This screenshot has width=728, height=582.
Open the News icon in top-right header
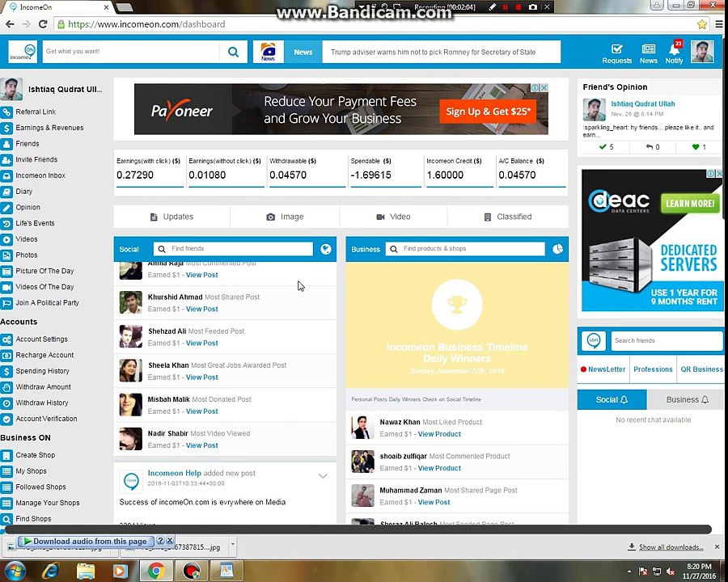click(x=648, y=54)
